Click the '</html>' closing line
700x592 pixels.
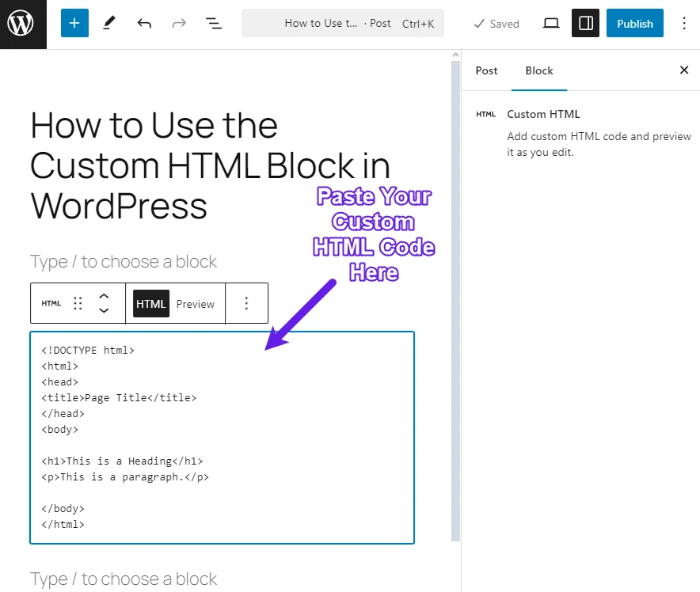(x=63, y=524)
